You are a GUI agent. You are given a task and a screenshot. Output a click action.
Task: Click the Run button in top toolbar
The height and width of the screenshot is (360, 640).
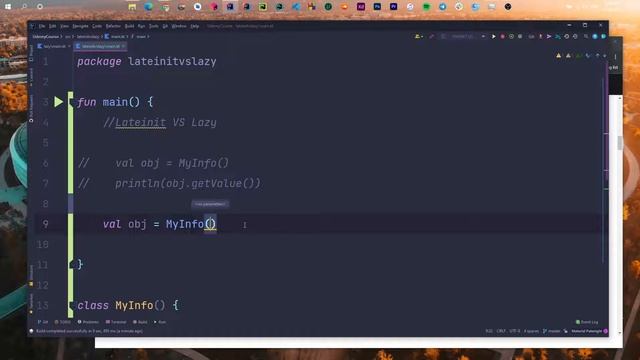click(493, 37)
